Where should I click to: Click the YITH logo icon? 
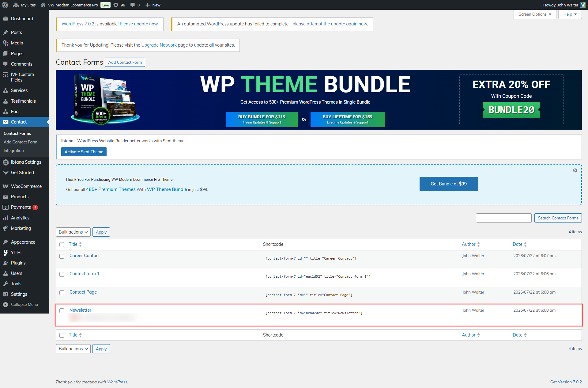6,253
